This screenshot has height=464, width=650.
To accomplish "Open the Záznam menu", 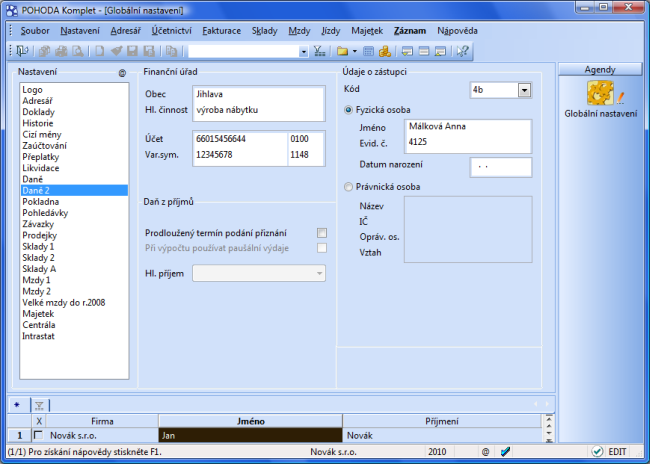I will 410,31.
